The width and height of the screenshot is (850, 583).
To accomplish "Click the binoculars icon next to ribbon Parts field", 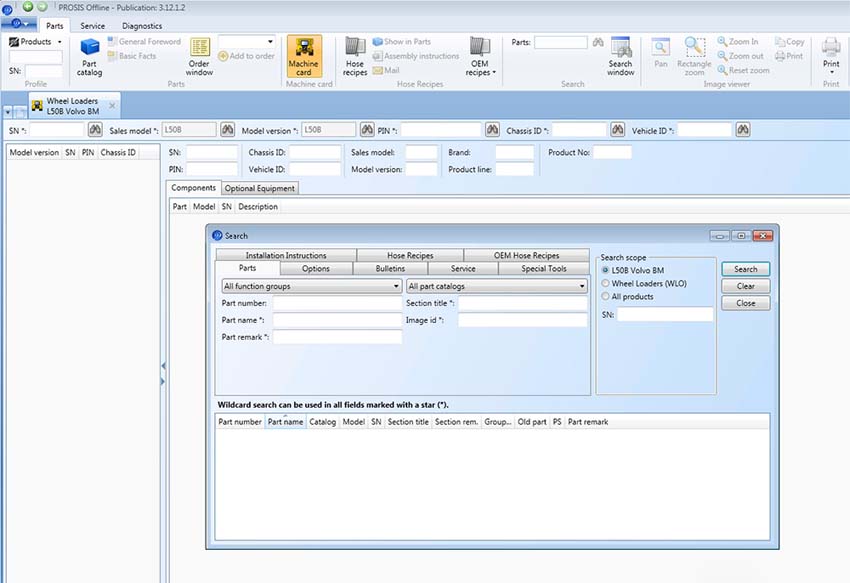I will coord(598,42).
